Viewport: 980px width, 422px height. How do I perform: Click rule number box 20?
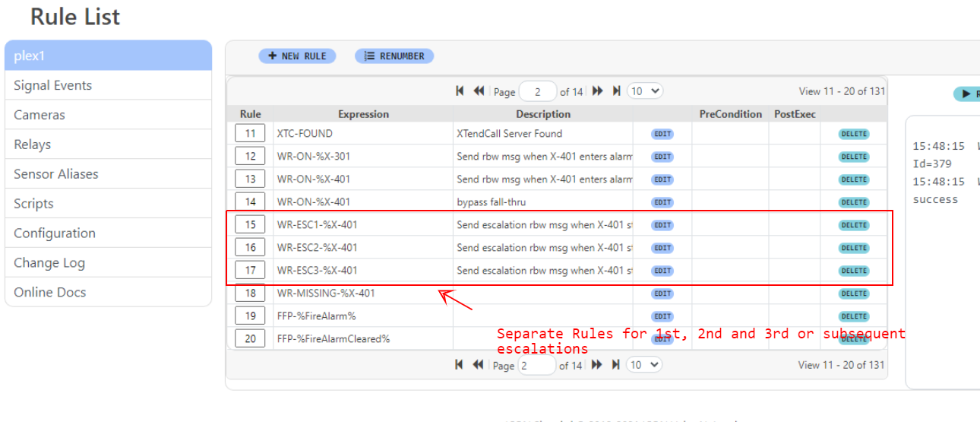tap(250, 338)
